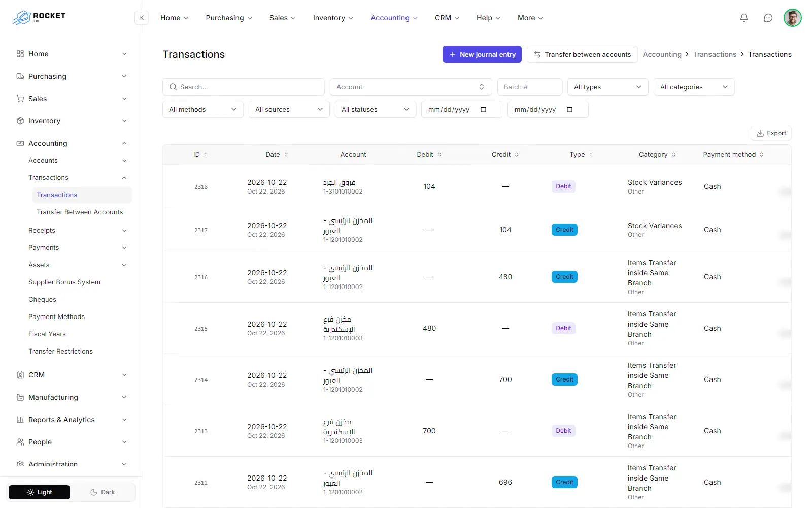Switch to Light theme
812x508 pixels.
[40, 492]
